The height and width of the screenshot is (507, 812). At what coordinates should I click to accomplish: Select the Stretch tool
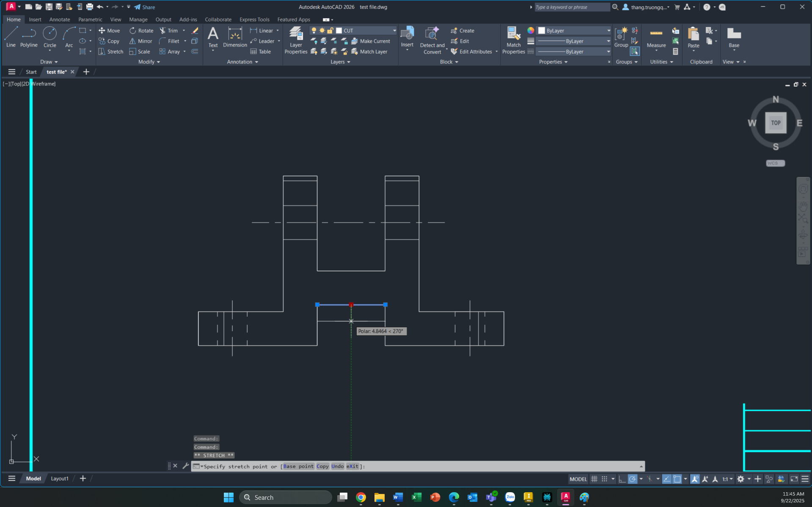pyautogui.click(x=111, y=52)
